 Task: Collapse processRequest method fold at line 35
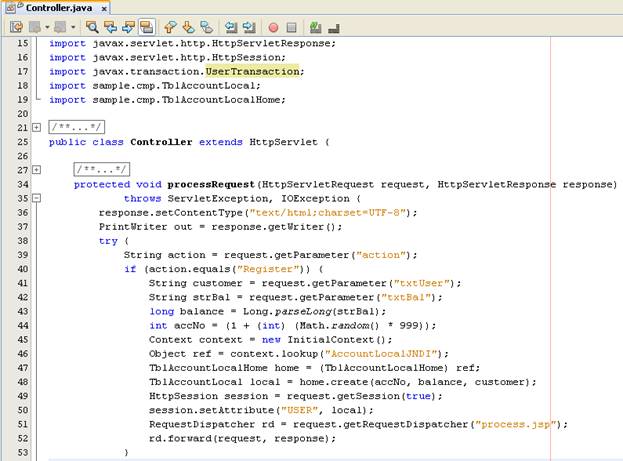coord(36,198)
